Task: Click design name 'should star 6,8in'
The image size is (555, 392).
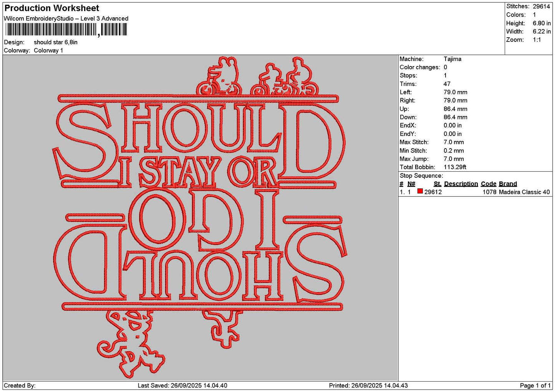Action: [x=56, y=42]
